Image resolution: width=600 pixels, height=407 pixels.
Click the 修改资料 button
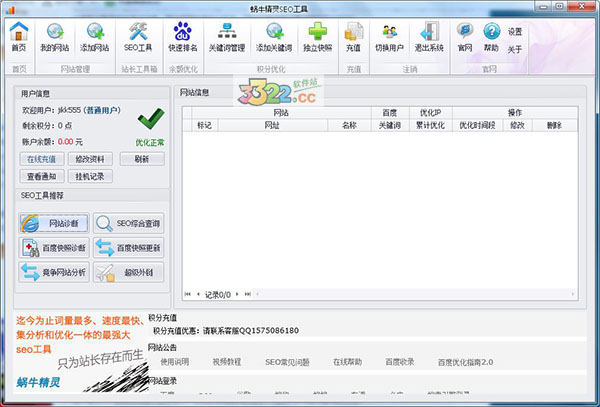pyautogui.click(x=90, y=159)
